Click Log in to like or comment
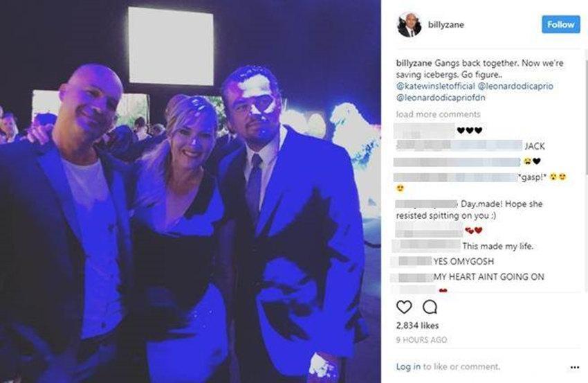 448,366
